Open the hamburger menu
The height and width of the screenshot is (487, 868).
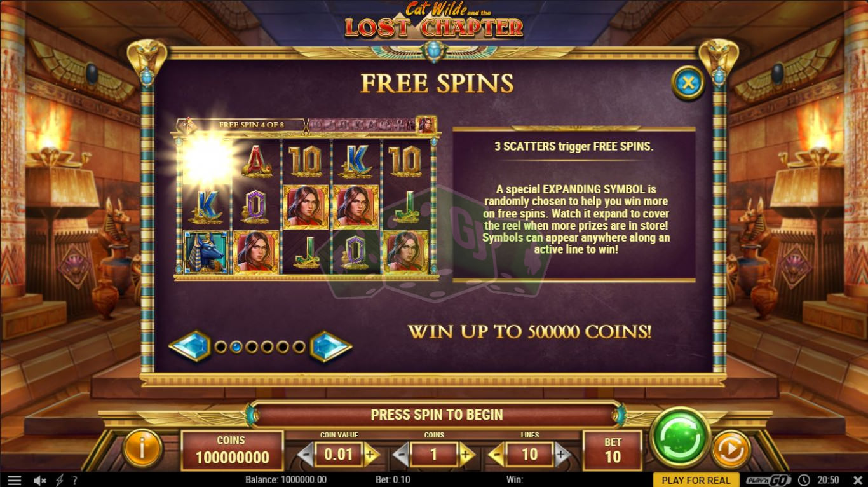tap(14, 480)
